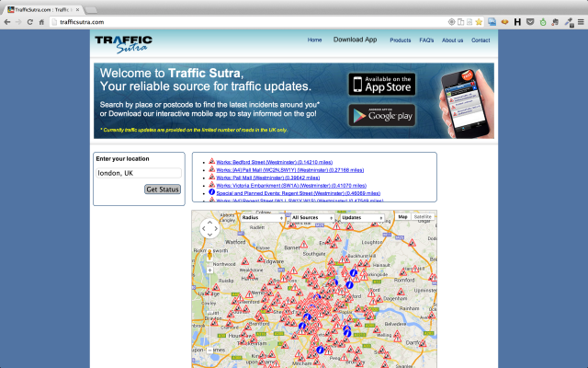
Task: Click the roadworks marker near Edgware
Action: pos(261,259)
